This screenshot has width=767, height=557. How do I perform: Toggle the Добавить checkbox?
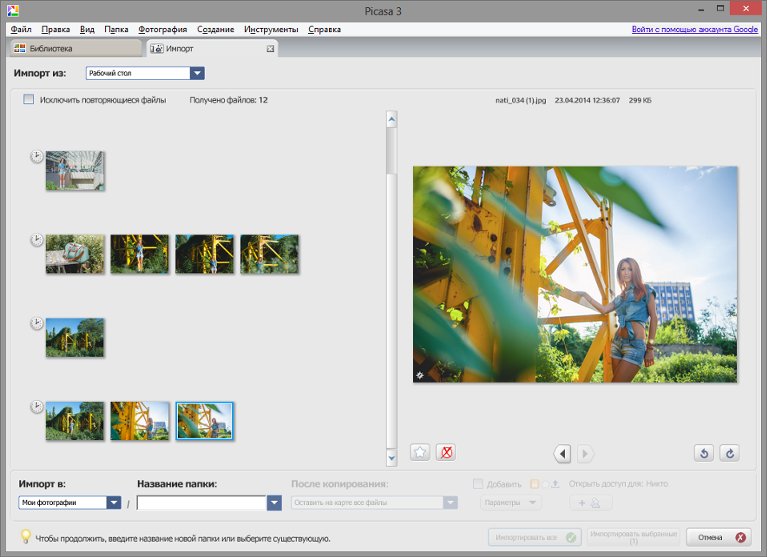[478, 484]
